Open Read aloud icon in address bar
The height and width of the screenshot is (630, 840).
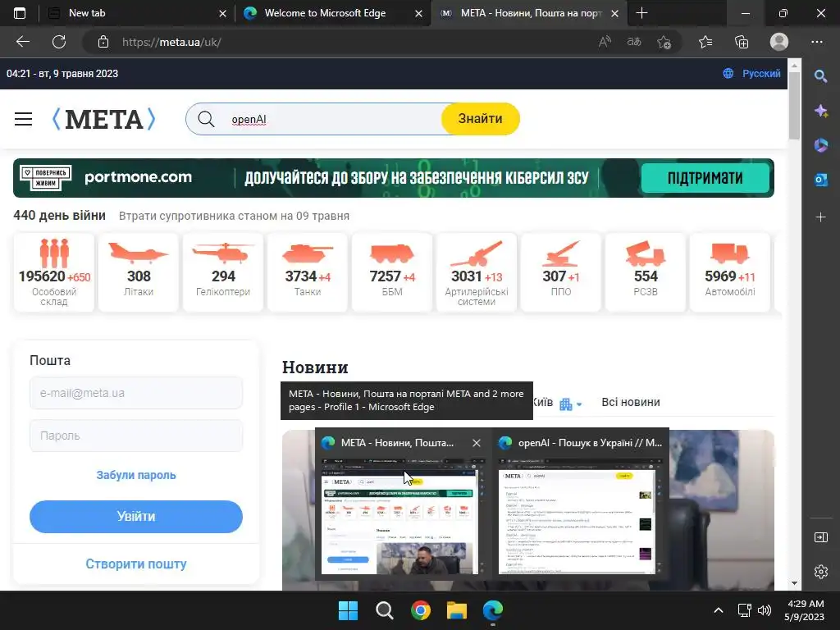(x=605, y=42)
